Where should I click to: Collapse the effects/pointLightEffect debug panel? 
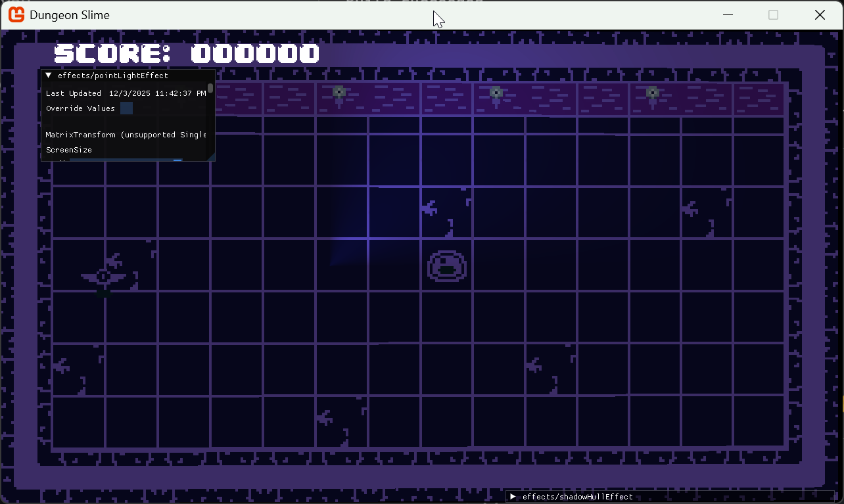47,75
